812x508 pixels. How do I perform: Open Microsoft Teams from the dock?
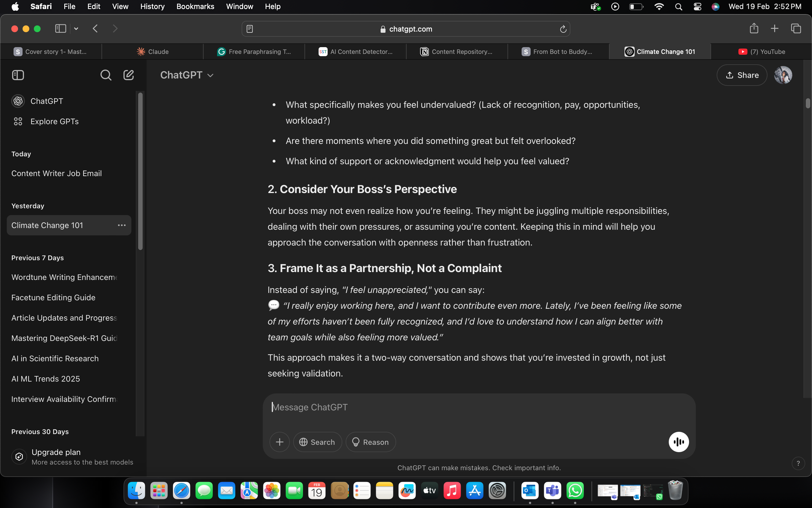coord(552,491)
